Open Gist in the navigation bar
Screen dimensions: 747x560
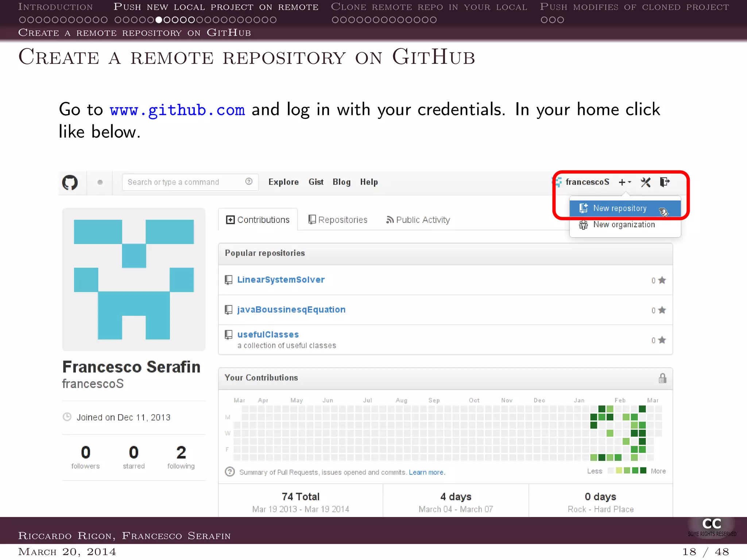click(x=316, y=182)
